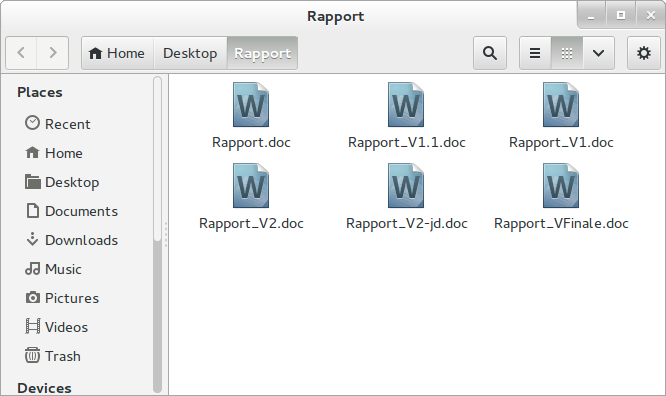666x396 pixels.
Task: Switch to list view
Action: [x=535, y=53]
